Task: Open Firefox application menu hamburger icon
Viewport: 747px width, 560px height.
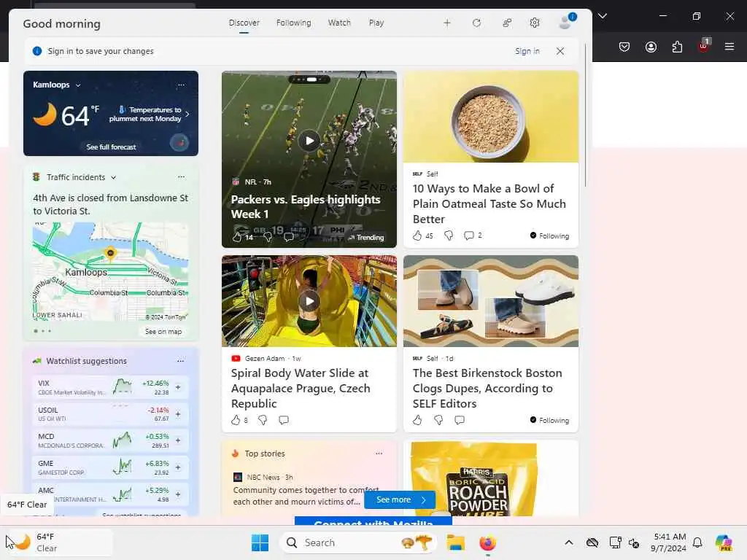Action: [x=729, y=47]
